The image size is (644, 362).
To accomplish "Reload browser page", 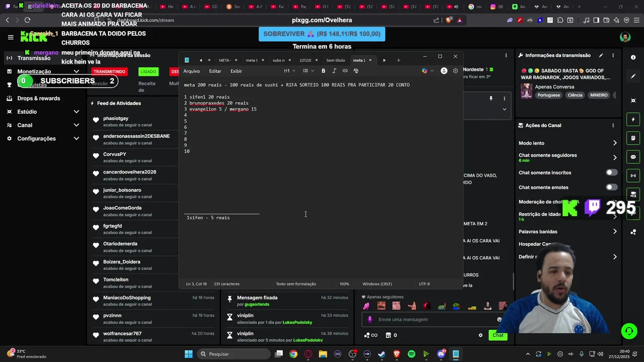I will coord(27,20).
